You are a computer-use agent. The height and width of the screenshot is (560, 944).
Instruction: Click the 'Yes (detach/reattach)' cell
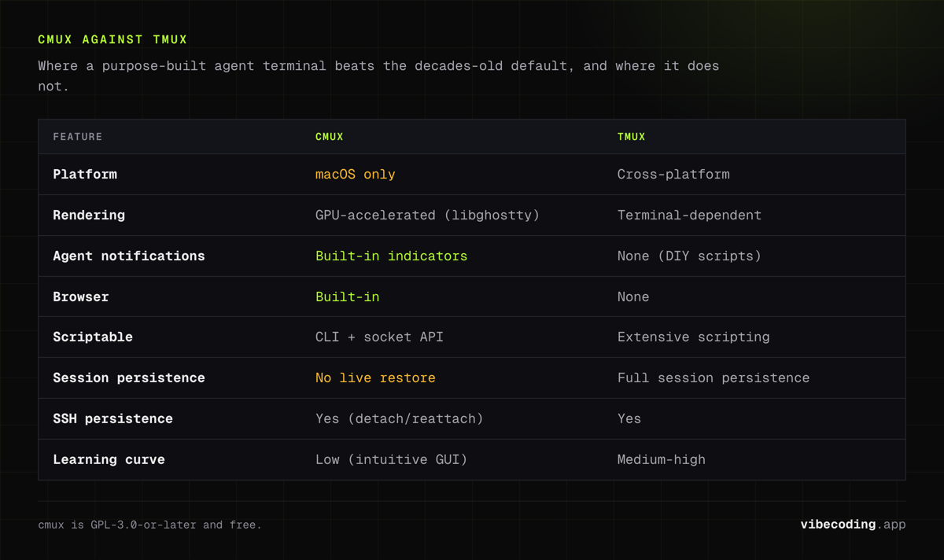click(x=400, y=418)
